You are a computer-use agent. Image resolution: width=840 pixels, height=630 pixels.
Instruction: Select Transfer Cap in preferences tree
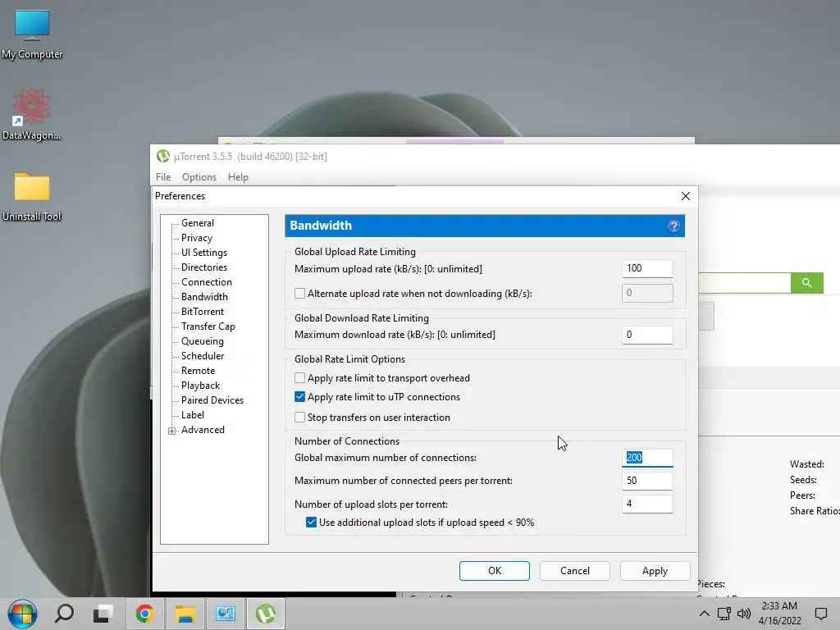tap(208, 326)
